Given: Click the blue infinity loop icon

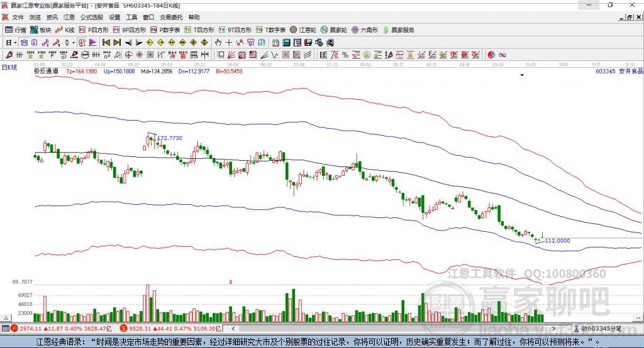Looking at the screenshot, I should coord(502,55).
